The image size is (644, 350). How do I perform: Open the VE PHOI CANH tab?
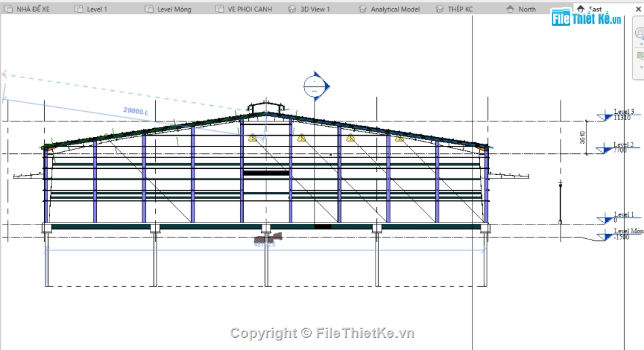(244, 9)
